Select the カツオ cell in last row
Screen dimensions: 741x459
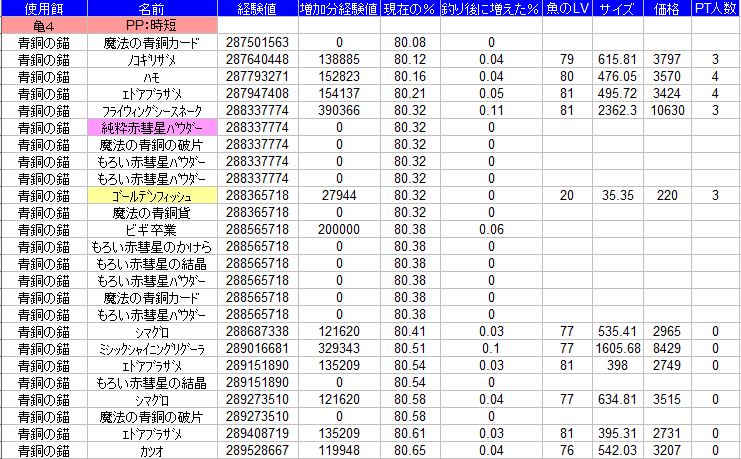point(151,450)
